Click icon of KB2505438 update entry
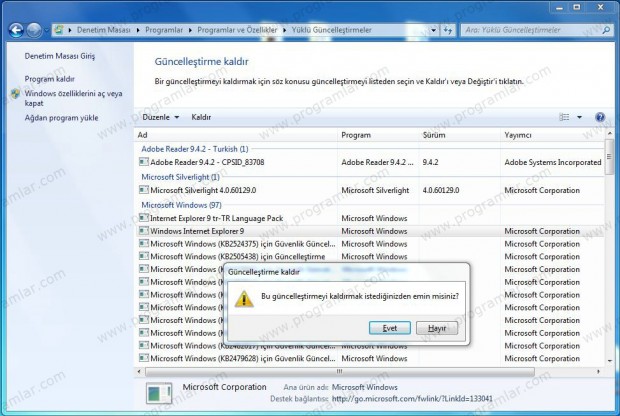Screen dimensions: 620x416 pyautogui.click(x=144, y=256)
